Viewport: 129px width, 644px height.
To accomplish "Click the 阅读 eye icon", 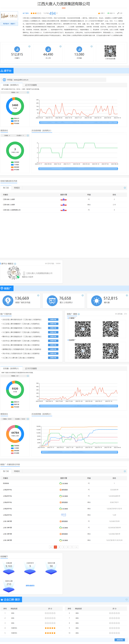I will (x=108, y=13).
